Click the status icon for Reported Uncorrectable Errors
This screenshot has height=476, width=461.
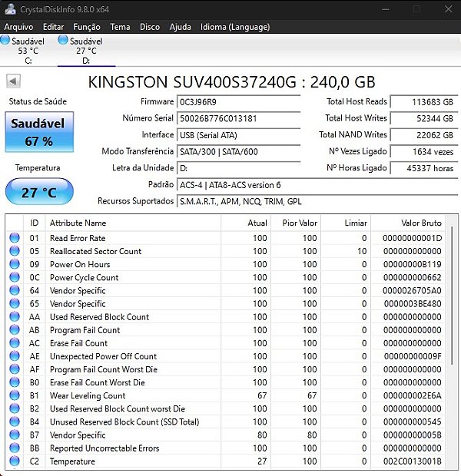15,448
